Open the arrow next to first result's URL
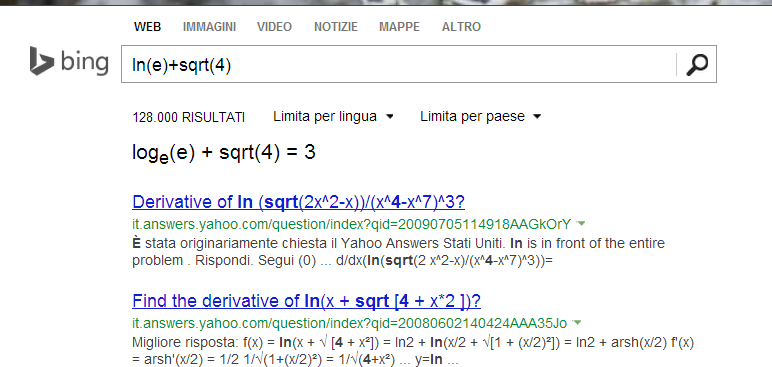 581,224
